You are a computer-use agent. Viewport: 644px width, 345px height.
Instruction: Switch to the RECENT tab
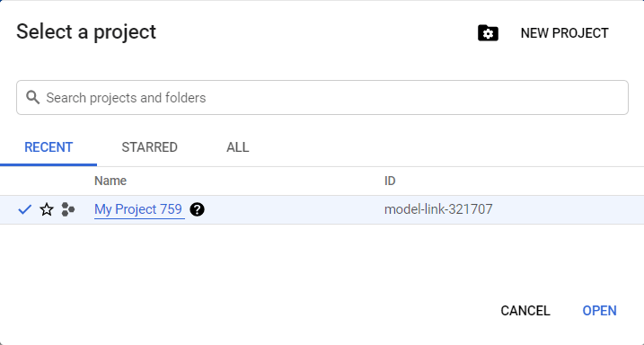(49, 147)
